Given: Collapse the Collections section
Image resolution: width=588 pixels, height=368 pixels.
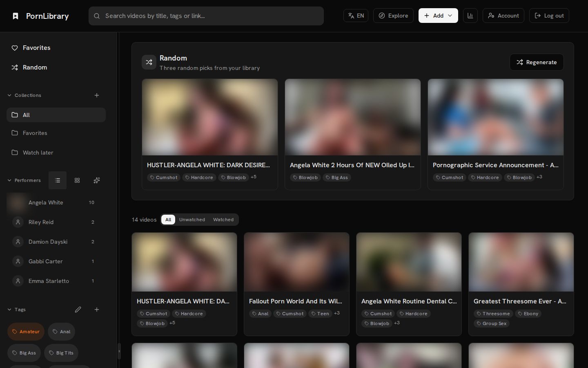Looking at the screenshot, I should tap(24, 95).
